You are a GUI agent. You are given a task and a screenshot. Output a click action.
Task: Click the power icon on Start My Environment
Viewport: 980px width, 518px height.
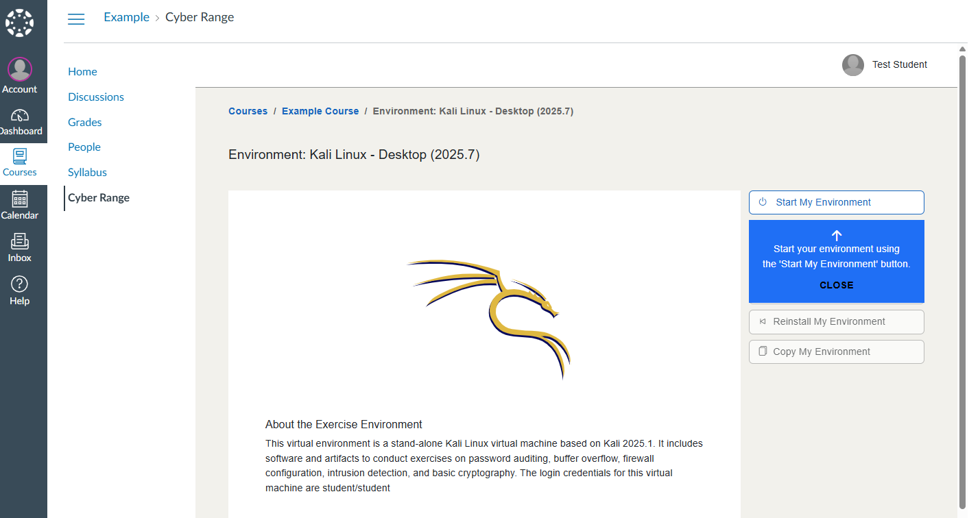(x=763, y=202)
